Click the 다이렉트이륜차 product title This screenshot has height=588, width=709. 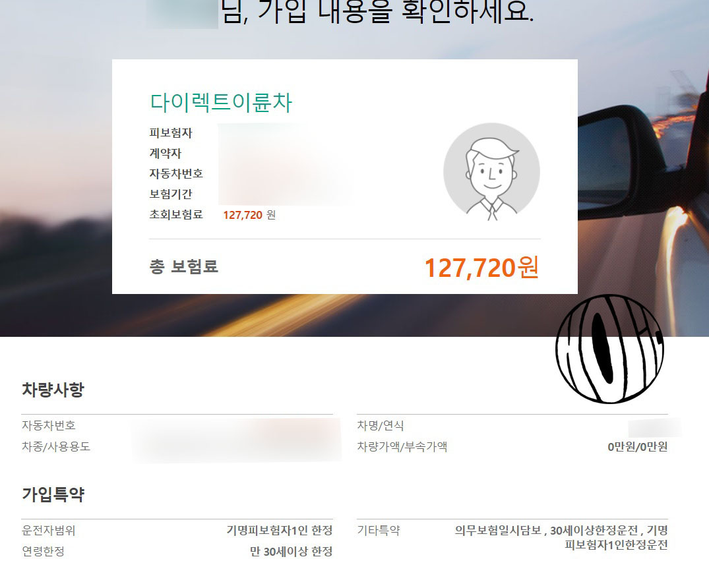(x=221, y=103)
